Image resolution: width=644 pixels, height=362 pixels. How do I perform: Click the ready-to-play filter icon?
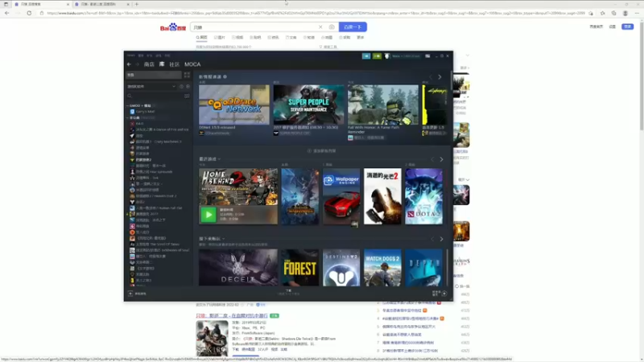[x=188, y=87]
